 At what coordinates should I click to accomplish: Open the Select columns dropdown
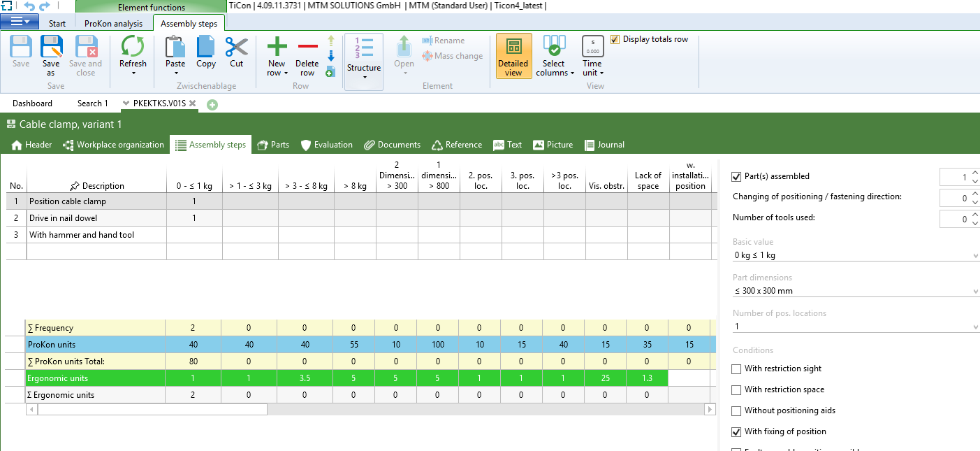click(555, 55)
